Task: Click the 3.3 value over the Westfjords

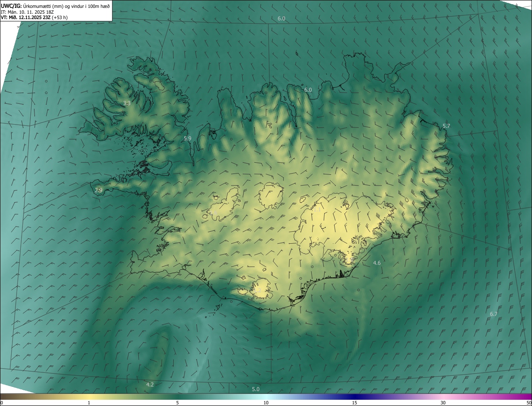Action: pos(127,103)
